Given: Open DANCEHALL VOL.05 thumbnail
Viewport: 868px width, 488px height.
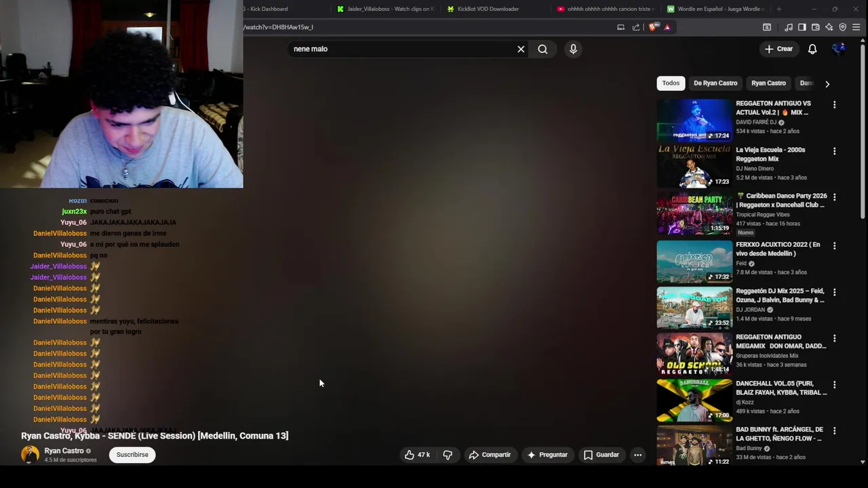Looking at the screenshot, I should (694, 401).
